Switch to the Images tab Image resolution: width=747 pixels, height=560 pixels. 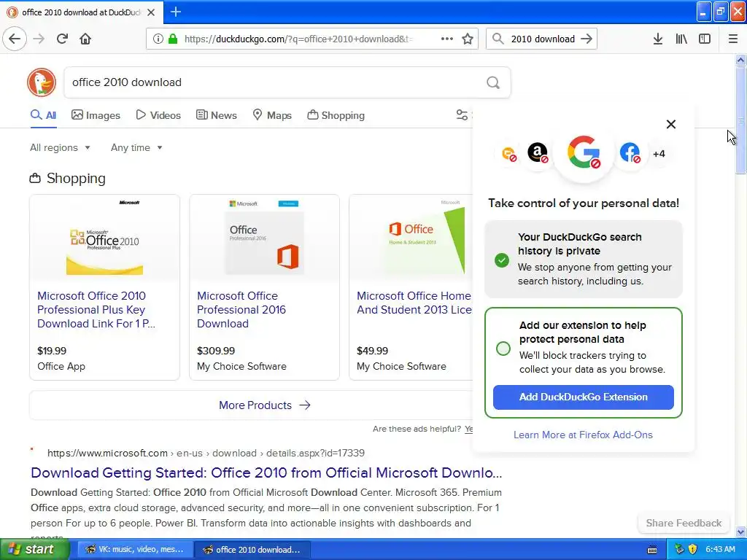click(96, 115)
